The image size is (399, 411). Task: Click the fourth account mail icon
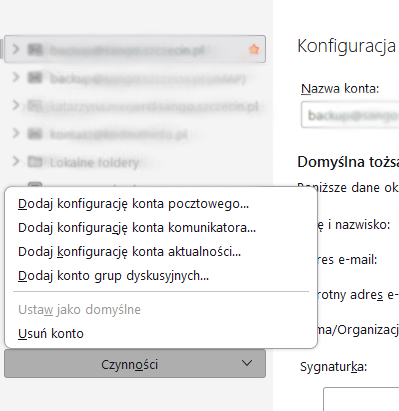[35, 134]
